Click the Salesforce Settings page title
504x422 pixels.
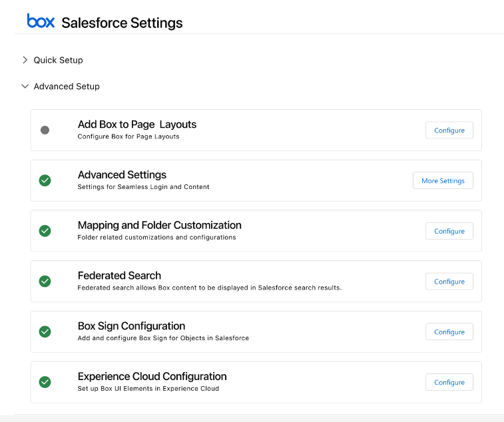(x=122, y=23)
